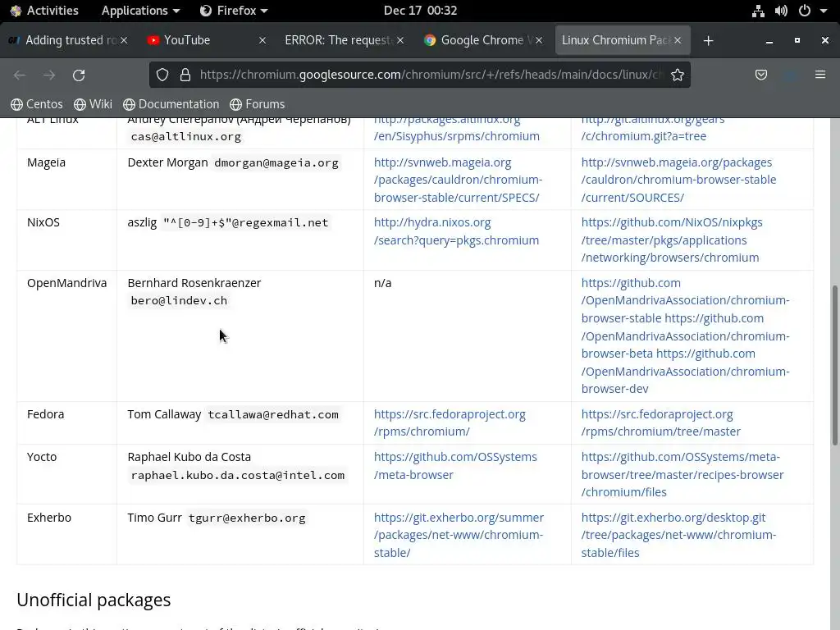
Task: Open svnweb.mageia.org SPECS link
Action: coord(458,180)
